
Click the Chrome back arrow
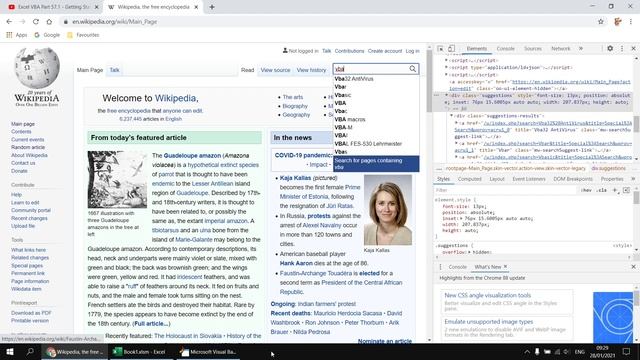(x=9, y=22)
